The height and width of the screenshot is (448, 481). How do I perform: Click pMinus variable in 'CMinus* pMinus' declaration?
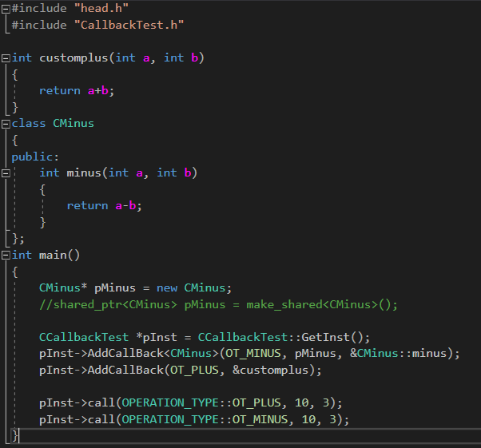(x=115, y=288)
